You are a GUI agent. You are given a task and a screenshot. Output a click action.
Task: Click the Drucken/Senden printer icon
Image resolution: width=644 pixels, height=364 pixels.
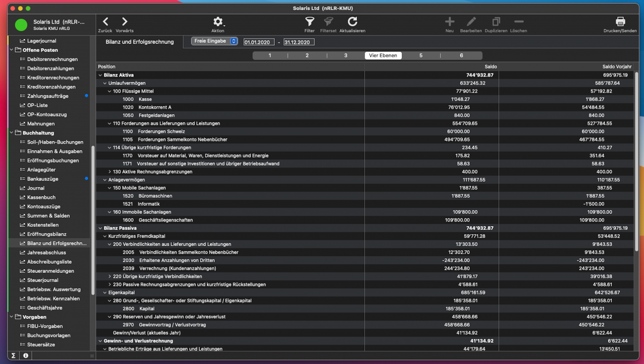coord(620,21)
